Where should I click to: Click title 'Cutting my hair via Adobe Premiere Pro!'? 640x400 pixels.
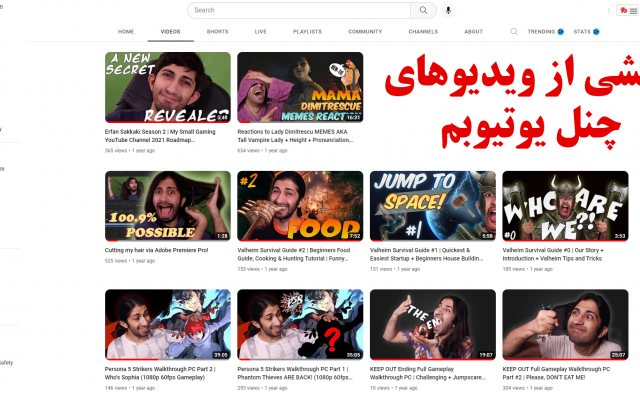pyautogui.click(x=156, y=250)
